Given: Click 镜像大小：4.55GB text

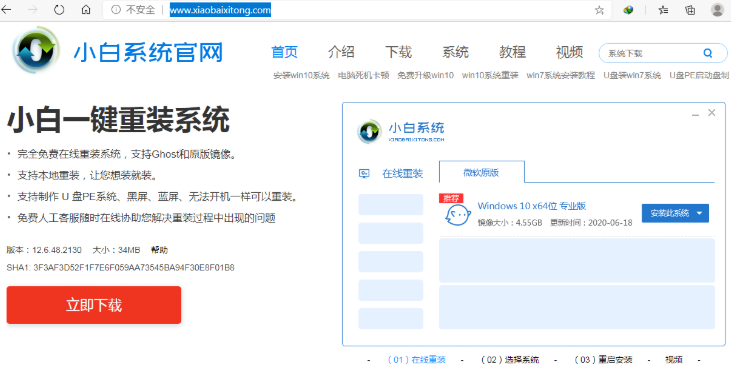Looking at the screenshot, I should click(x=510, y=223).
